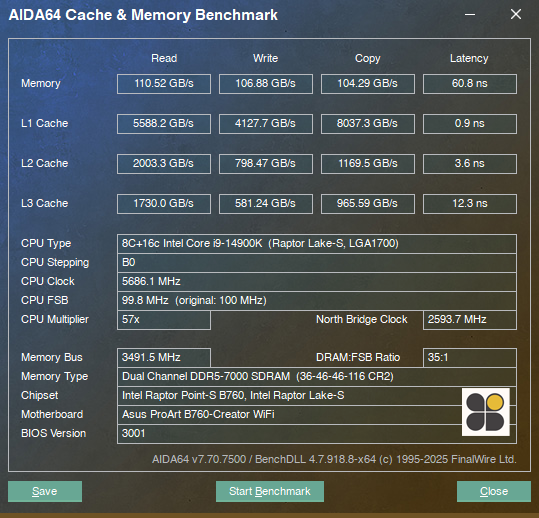Click the DRAM:FSB Ratio 35:1 field
This screenshot has height=518, width=539.
click(470, 357)
